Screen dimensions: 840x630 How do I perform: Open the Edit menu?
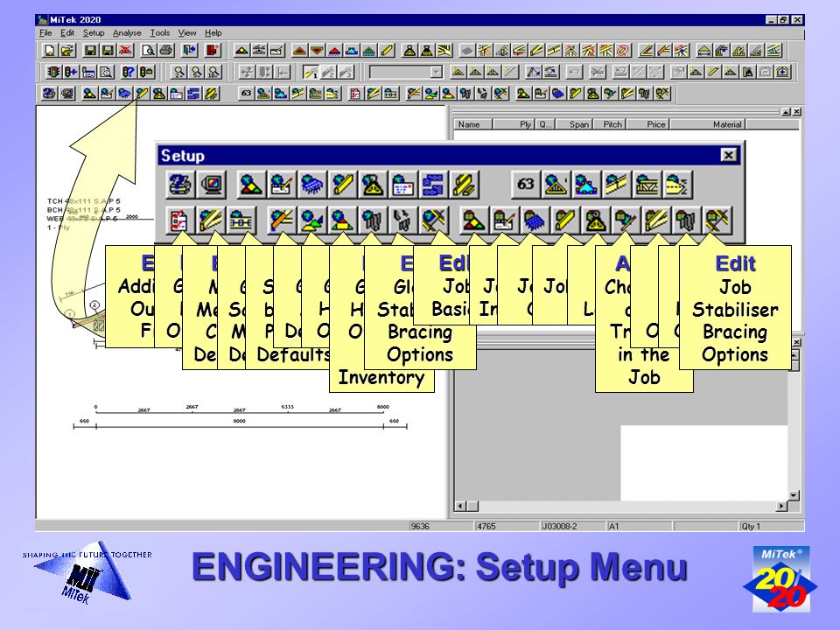point(67,32)
